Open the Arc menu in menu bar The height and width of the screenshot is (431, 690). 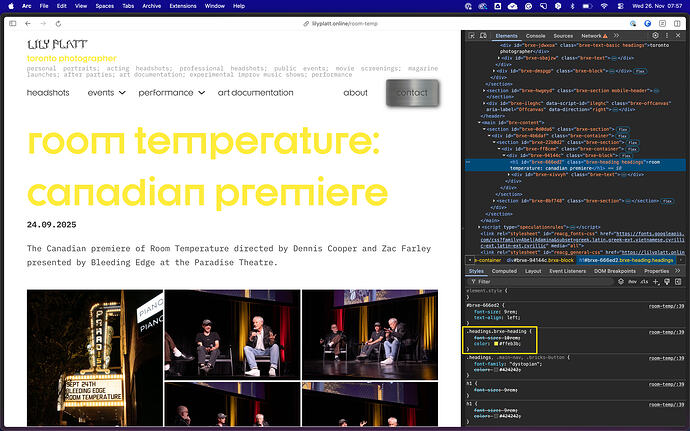pos(26,6)
